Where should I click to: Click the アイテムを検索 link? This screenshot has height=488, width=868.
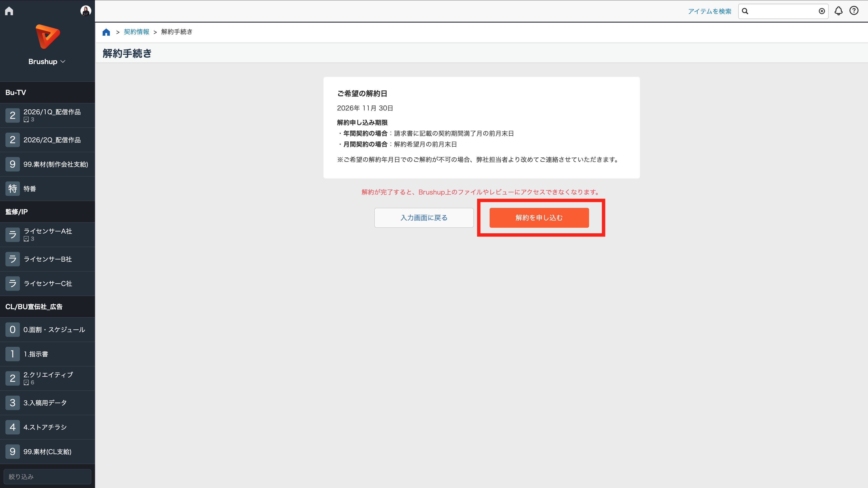[710, 12]
